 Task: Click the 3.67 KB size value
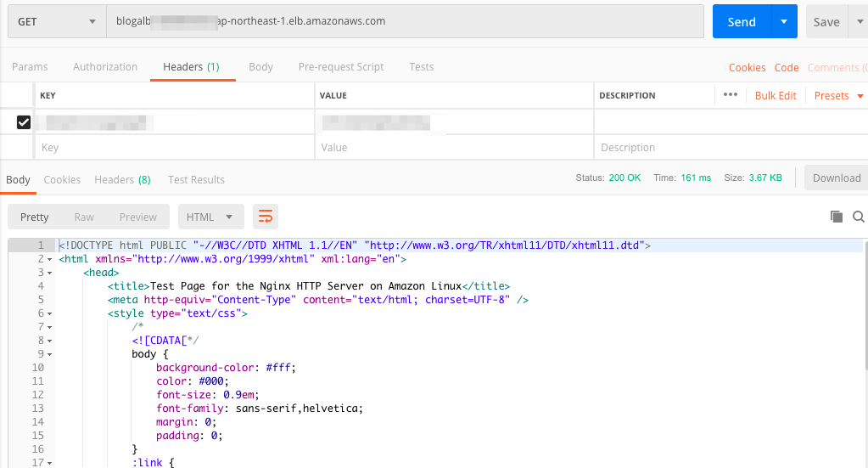pos(765,178)
